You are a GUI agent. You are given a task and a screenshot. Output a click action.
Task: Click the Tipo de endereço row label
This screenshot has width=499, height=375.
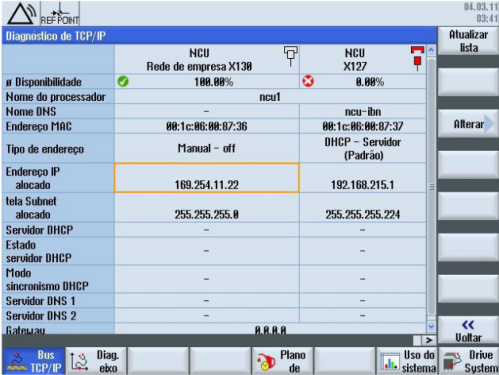(x=45, y=149)
